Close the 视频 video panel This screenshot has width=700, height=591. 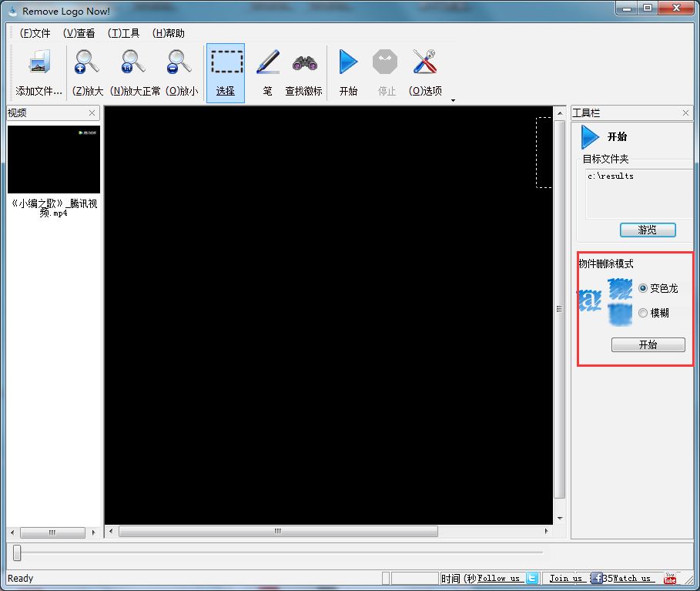(92, 113)
